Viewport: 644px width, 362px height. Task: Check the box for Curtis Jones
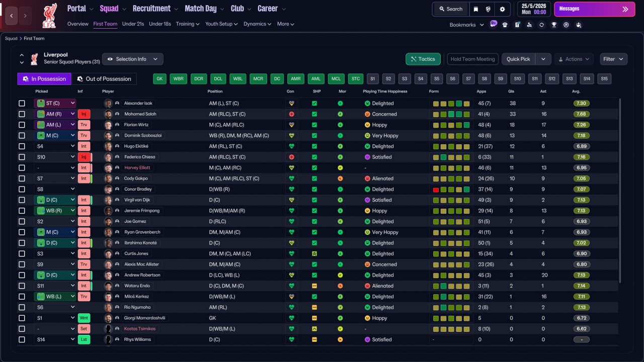tap(22, 254)
